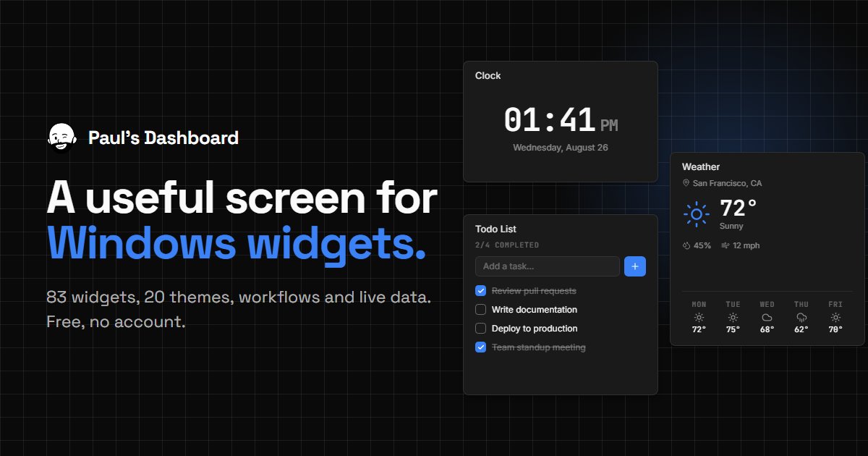Screen dimensions: 868x456
Task: Click Monday's sunny forecast icon
Action: tap(699, 317)
